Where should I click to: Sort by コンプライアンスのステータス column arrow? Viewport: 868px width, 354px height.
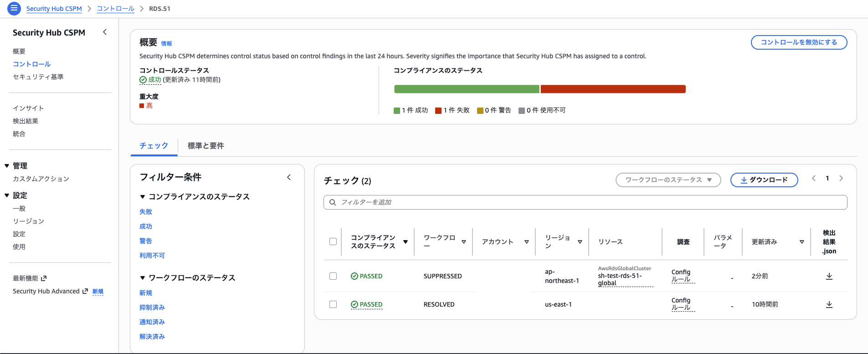point(406,242)
